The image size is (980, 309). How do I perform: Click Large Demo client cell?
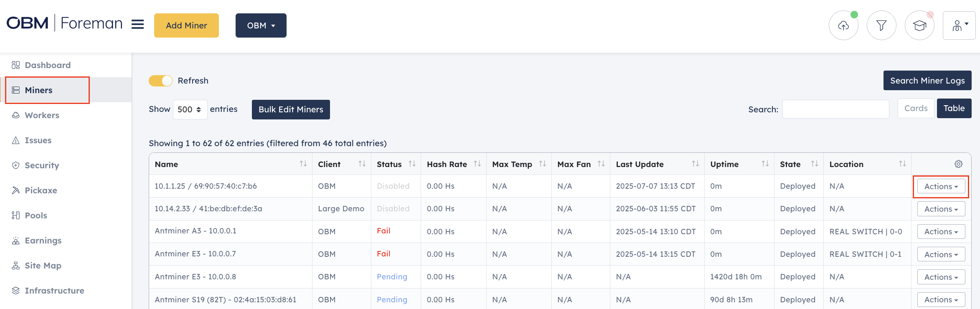[341, 209]
